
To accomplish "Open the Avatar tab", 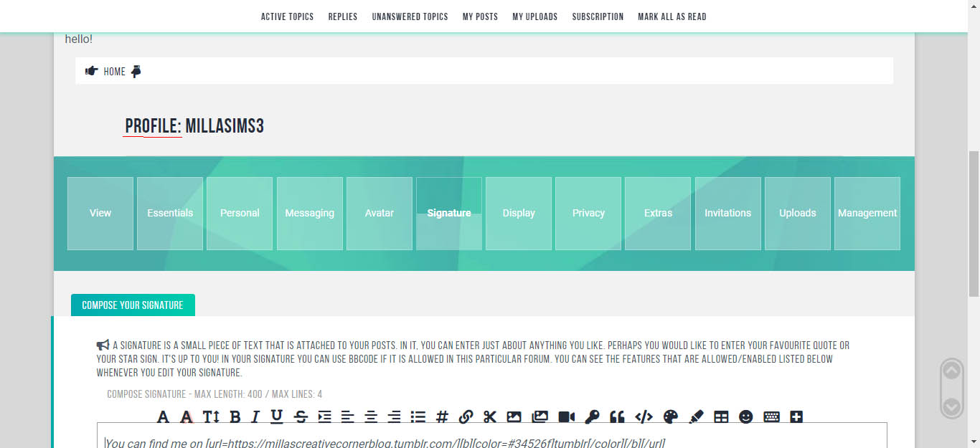I will [x=379, y=214].
